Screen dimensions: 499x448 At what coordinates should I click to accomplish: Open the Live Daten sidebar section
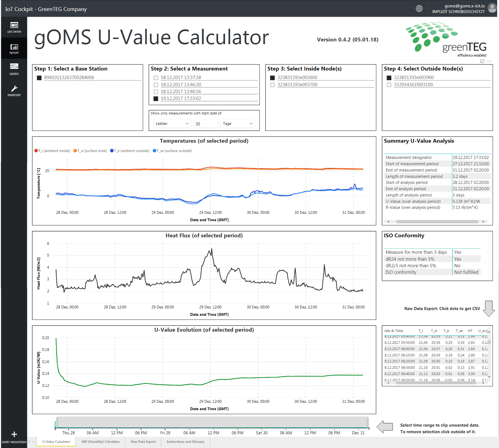click(x=14, y=27)
